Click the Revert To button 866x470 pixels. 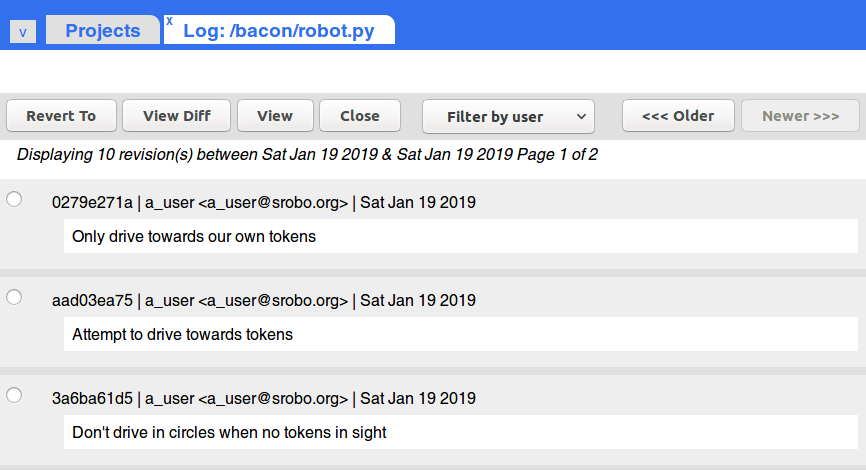(x=61, y=116)
